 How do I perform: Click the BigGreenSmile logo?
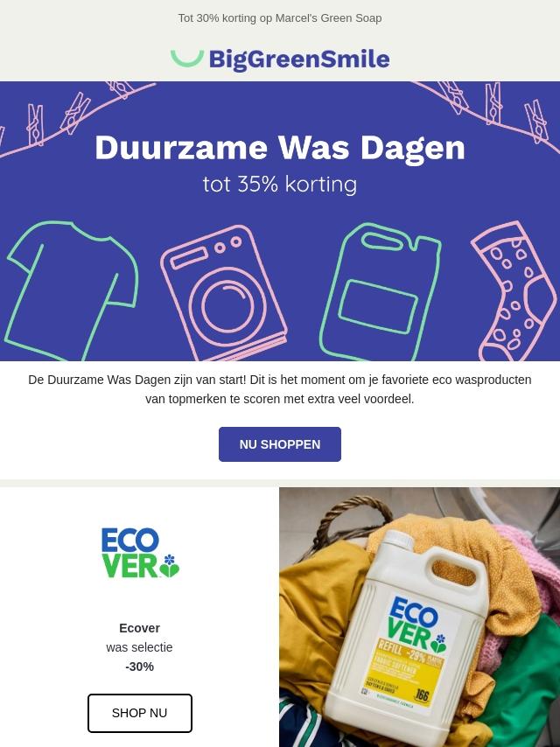280,59
